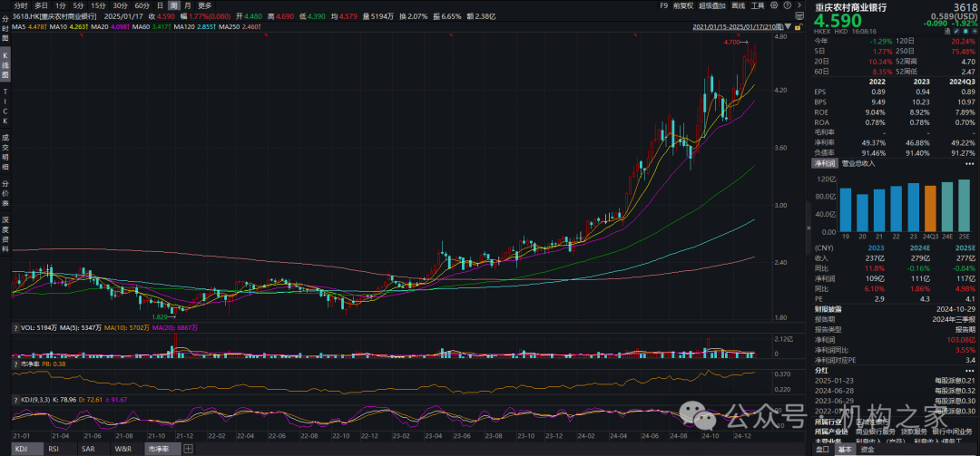
Task: Select the 资金 tab at bottom right
Action: coord(867,449)
